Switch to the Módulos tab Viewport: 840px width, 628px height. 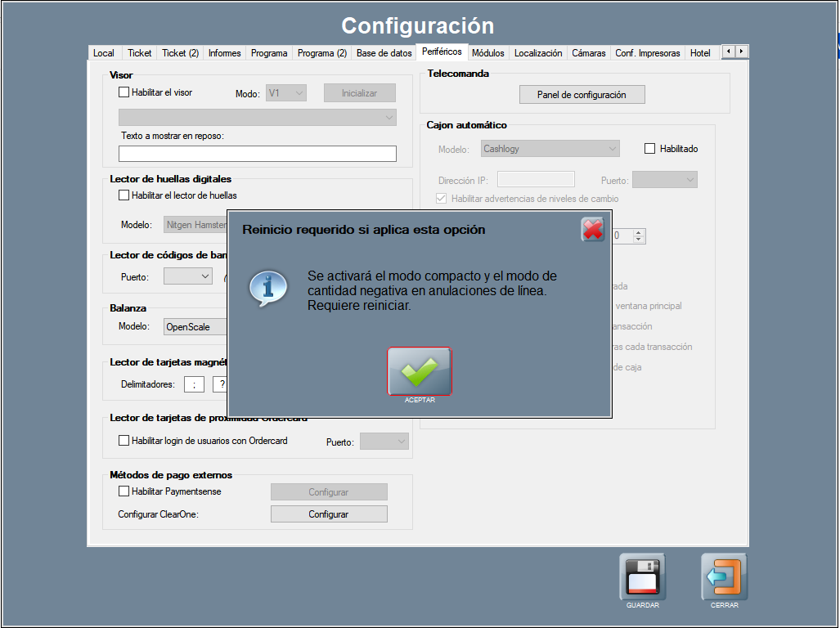487,53
